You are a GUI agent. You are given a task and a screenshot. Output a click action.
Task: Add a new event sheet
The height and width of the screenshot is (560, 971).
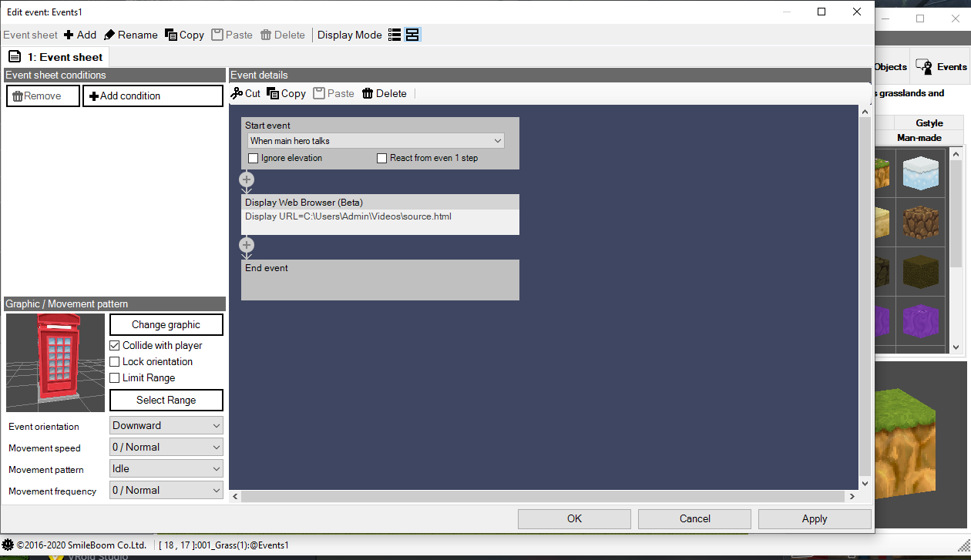point(80,35)
